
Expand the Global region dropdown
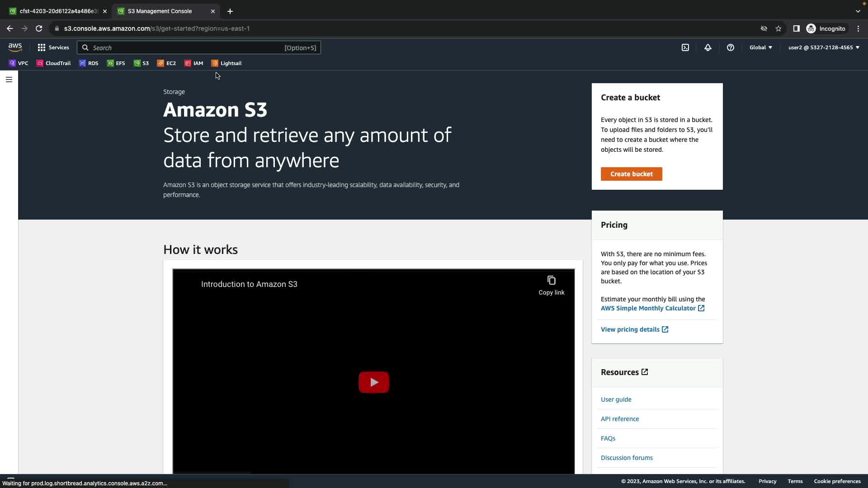click(761, 47)
